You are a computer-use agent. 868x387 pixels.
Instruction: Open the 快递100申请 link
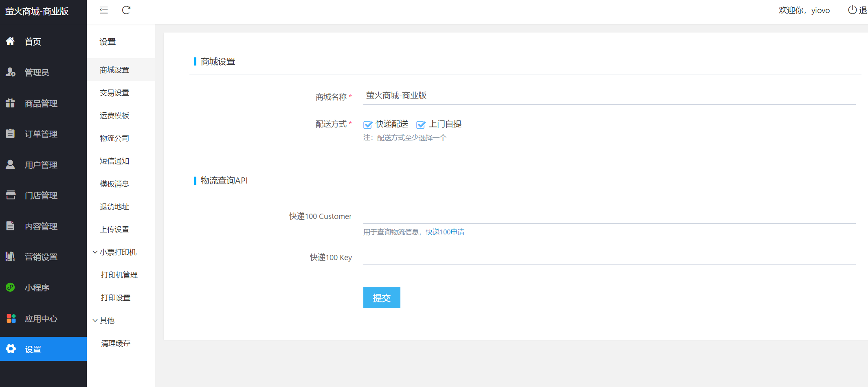pos(445,232)
